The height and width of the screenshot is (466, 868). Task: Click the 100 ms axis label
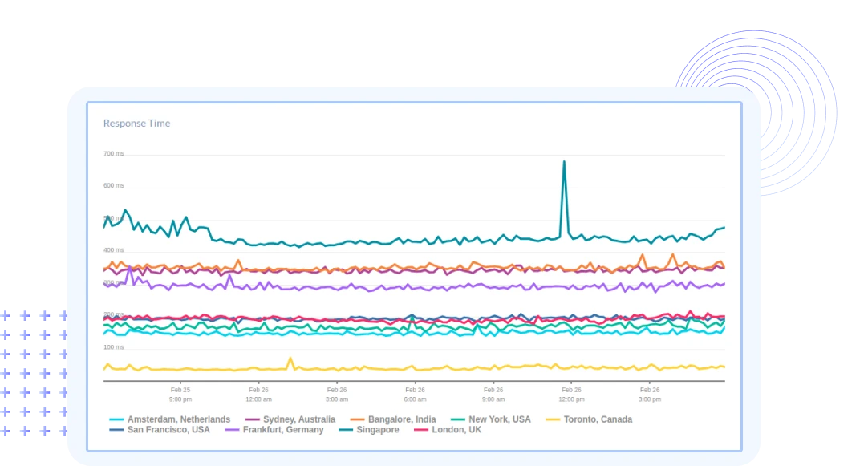(x=113, y=347)
